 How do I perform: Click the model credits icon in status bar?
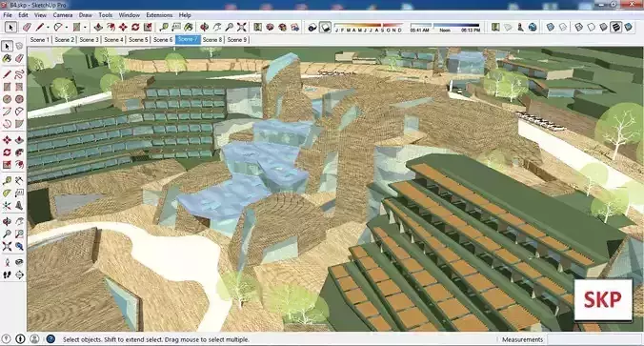(x=20, y=339)
